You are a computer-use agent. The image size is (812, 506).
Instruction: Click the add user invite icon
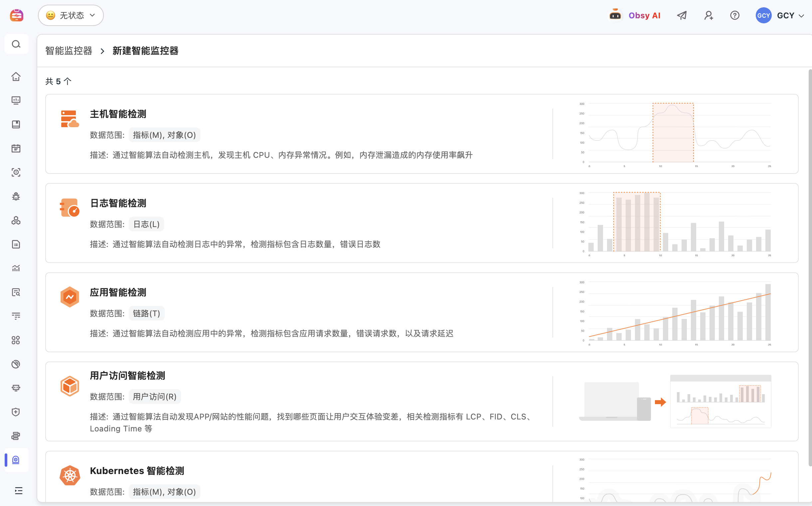pos(709,15)
